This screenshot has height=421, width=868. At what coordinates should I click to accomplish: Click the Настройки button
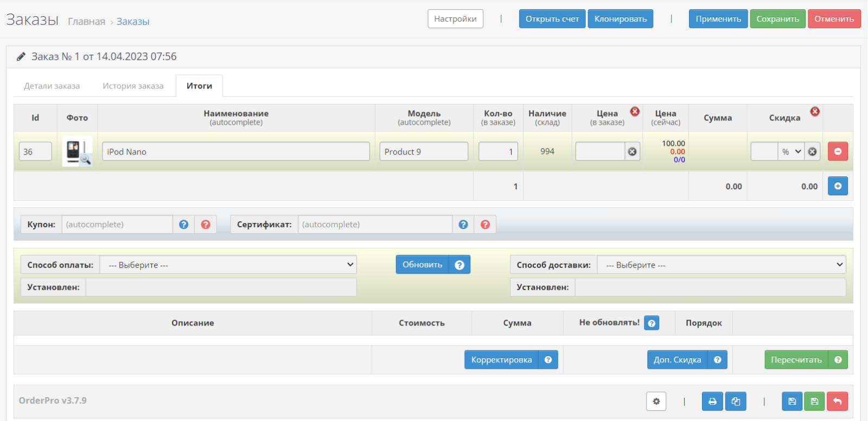point(455,19)
